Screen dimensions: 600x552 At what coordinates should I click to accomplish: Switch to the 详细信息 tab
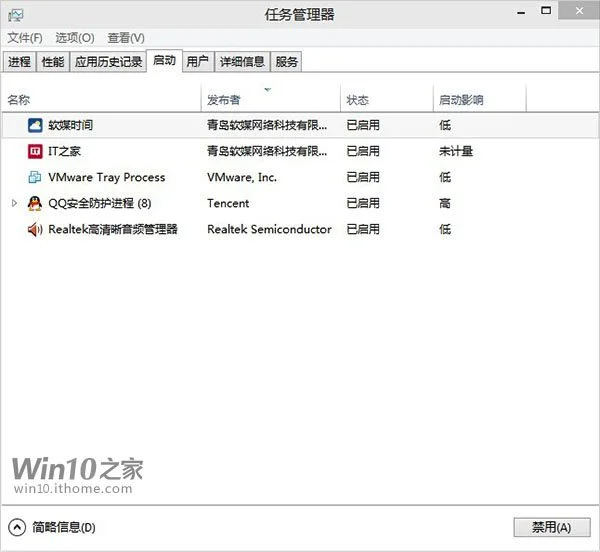pyautogui.click(x=242, y=62)
